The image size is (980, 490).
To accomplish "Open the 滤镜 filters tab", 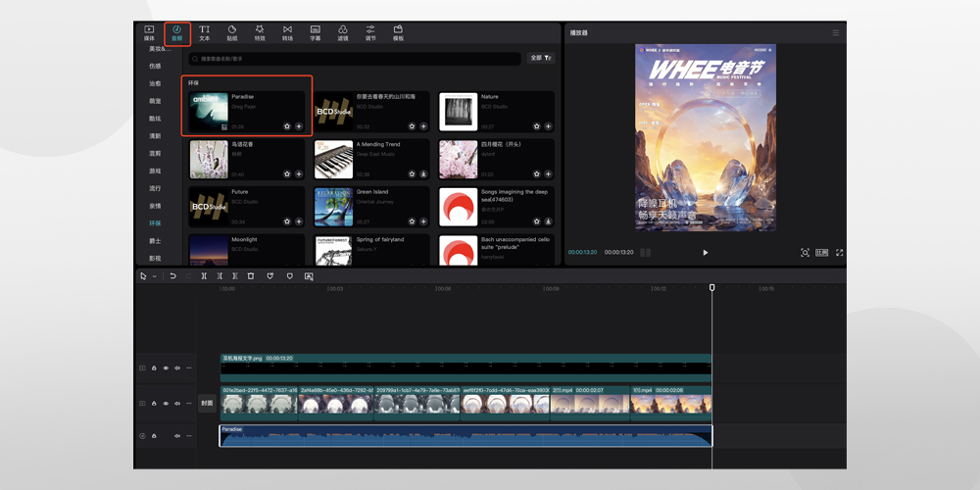I will click(342, 32).
